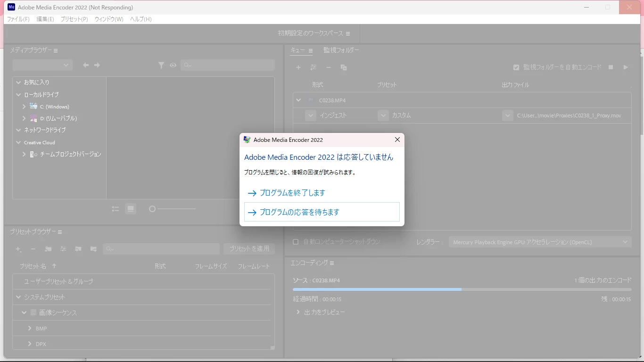Open preset settings icon in Preset Browser
Viewport: 644px width, 362px height.
63,249
